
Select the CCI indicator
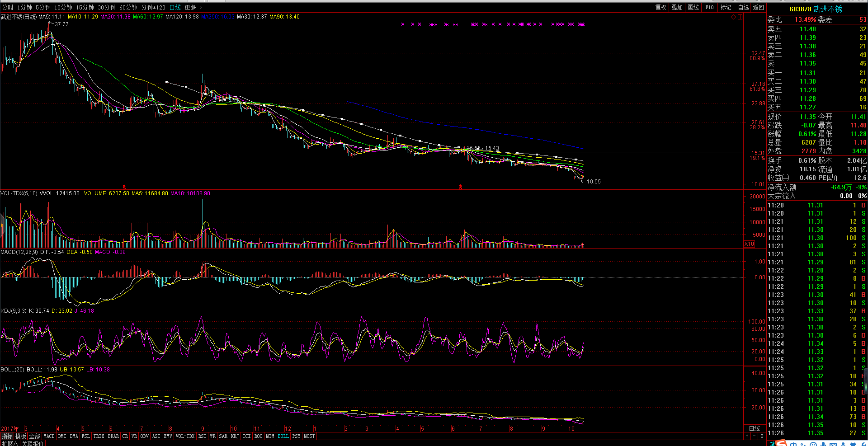point(246,436)
